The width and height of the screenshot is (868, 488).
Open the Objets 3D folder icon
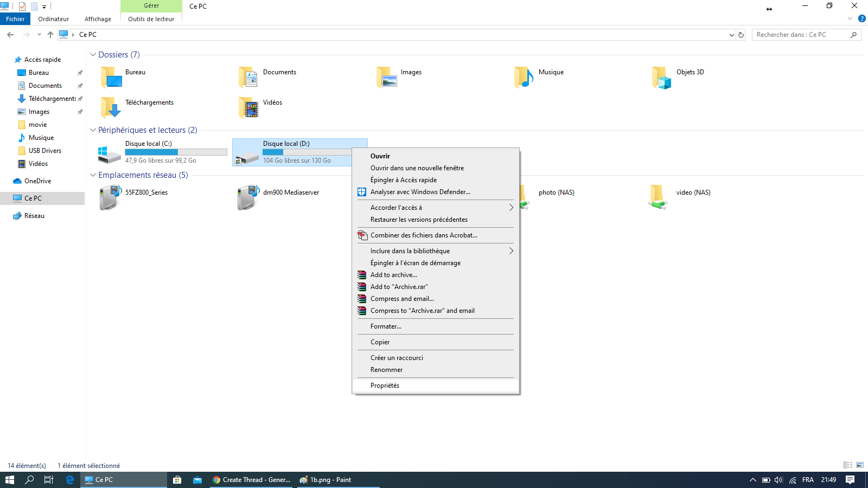point(662,77)
